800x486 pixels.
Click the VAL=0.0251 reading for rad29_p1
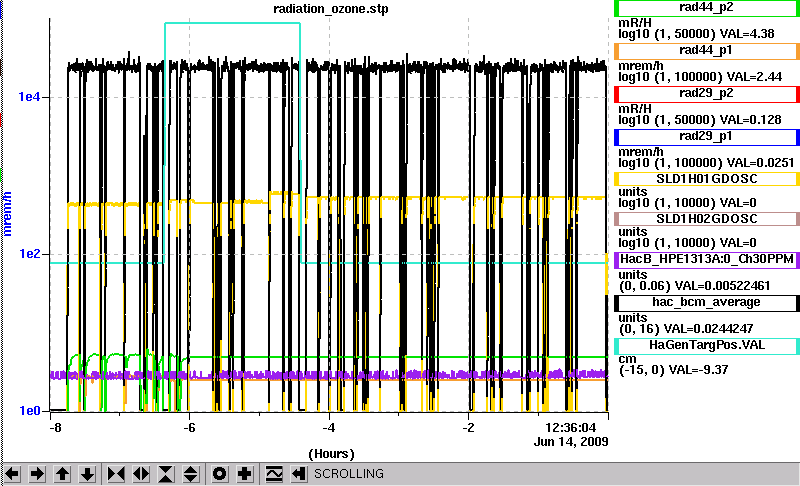760,163
